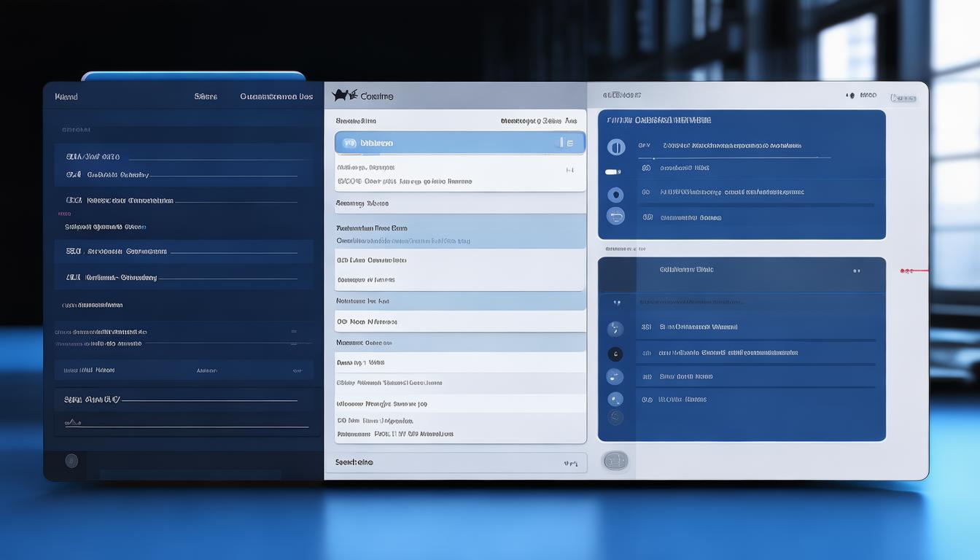This screenshot has height=560, width=980.
Task: Click the small circle icon at bottom of dark sidebar
Action: coord(71,460)
